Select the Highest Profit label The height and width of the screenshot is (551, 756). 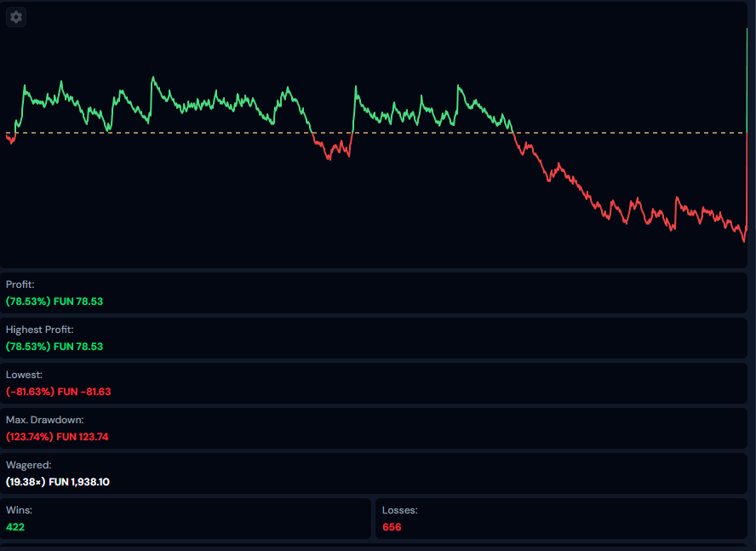(x=40, y=330)
